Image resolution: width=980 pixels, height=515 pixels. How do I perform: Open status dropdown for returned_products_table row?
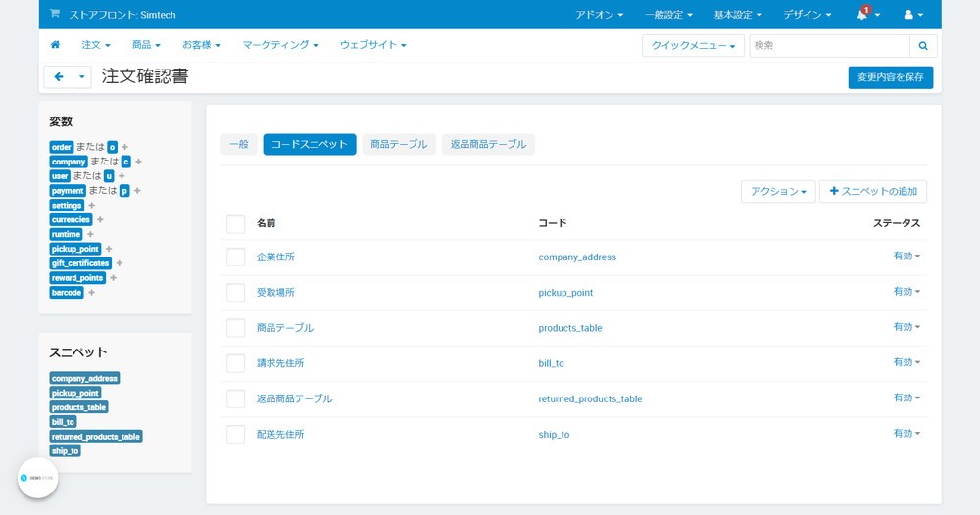(x=906, y=398)
